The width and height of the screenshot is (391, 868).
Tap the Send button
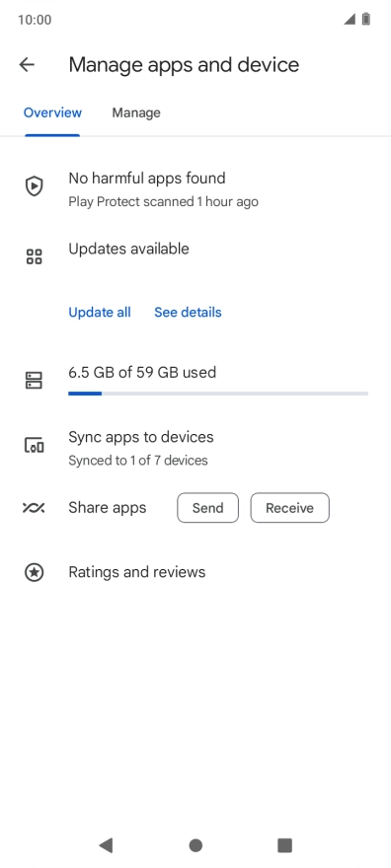tap(207, 508)
